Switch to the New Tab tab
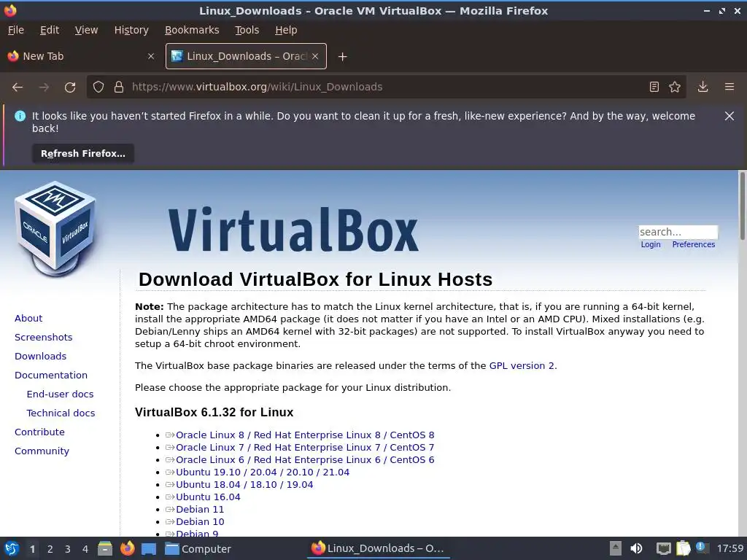The image size is (747, 560). point(80,56)
